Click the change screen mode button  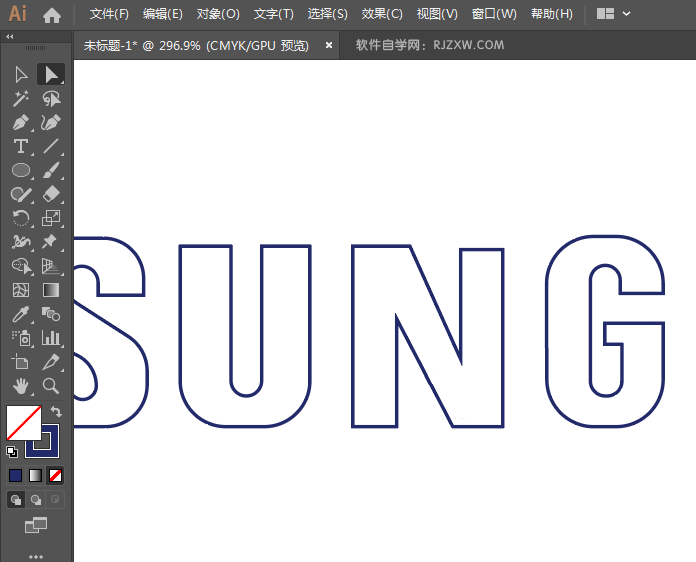[36, 524]
